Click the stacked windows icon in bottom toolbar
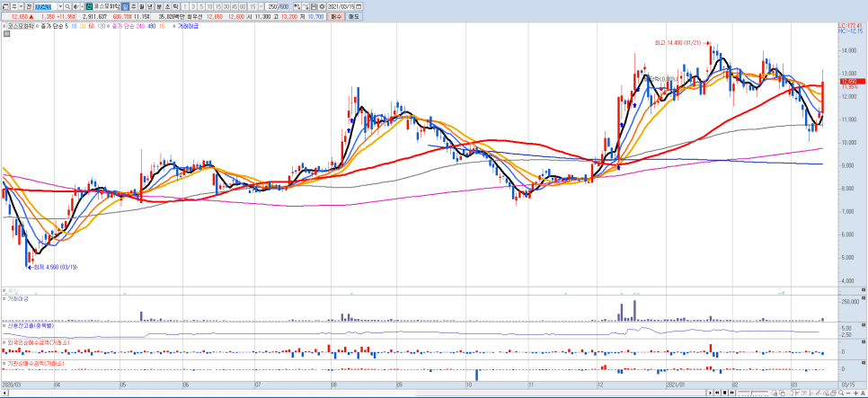 point(833,393)
